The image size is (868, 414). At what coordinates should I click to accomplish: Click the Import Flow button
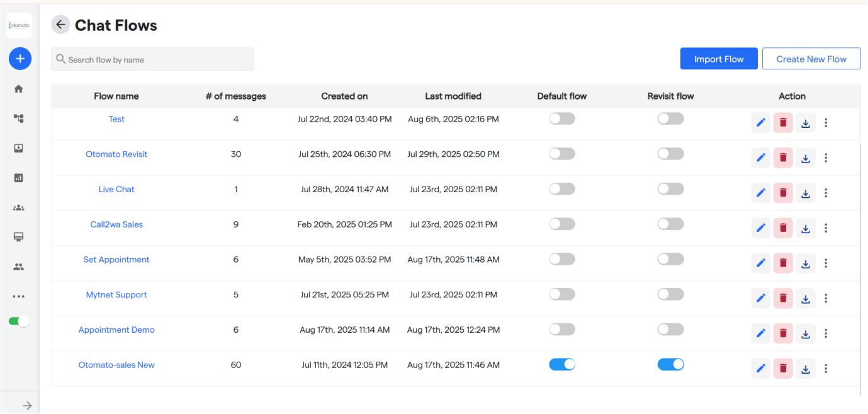719,59
